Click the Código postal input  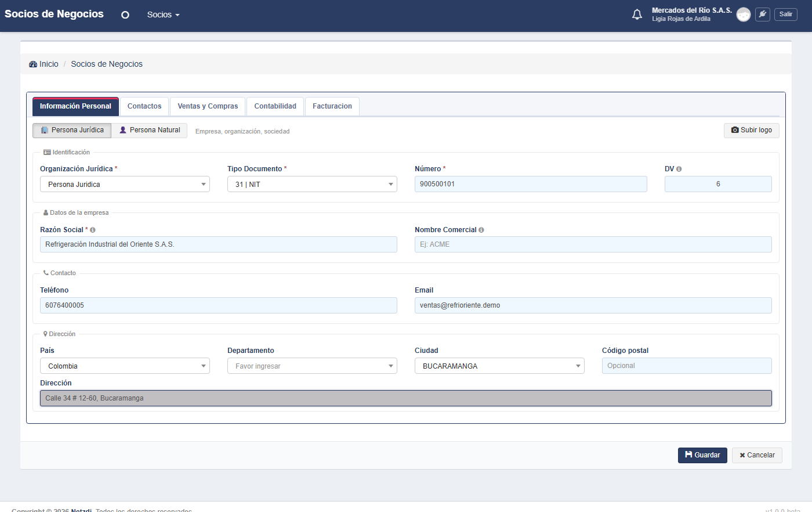pyautogui.click(x=687, y=366)
